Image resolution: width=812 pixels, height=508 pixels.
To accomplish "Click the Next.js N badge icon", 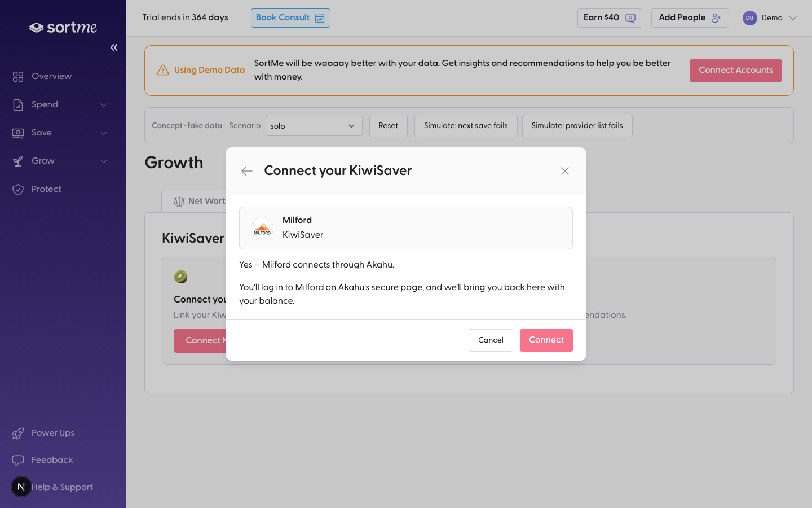I will click(x=21, y=487).
